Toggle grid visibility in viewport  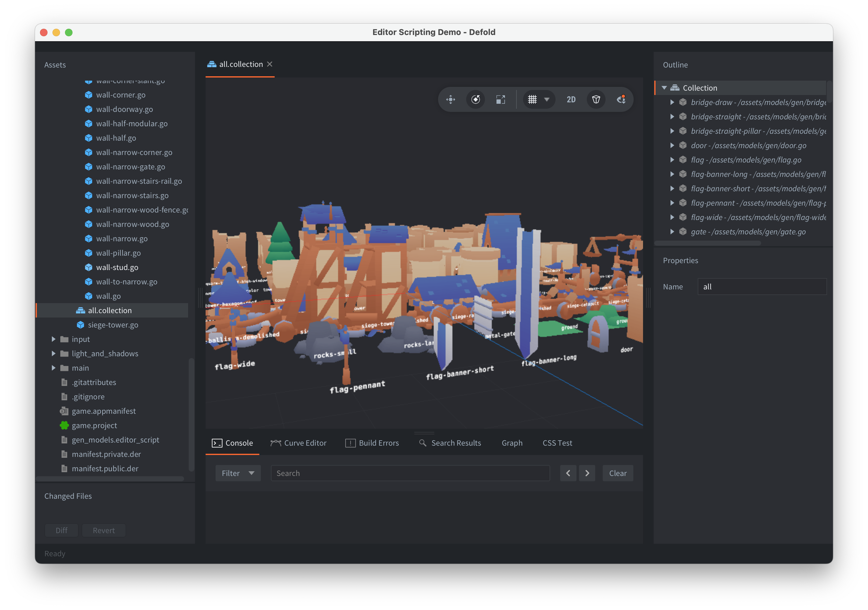point(532,99)
